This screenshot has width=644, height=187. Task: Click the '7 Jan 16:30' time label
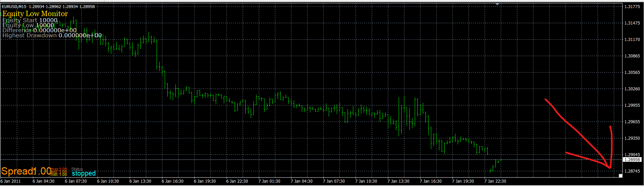[431, 181]
